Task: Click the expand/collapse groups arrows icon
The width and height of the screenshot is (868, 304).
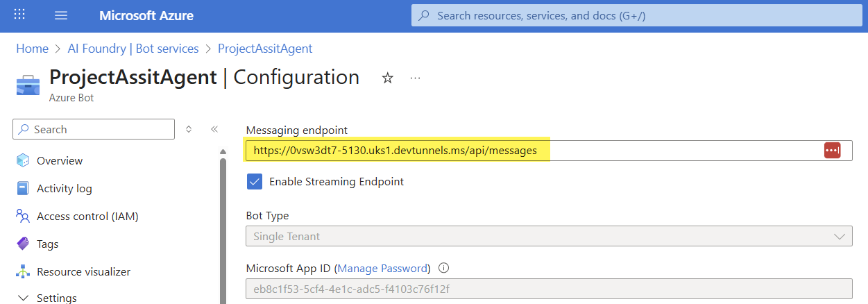Action: click(189, 129)
